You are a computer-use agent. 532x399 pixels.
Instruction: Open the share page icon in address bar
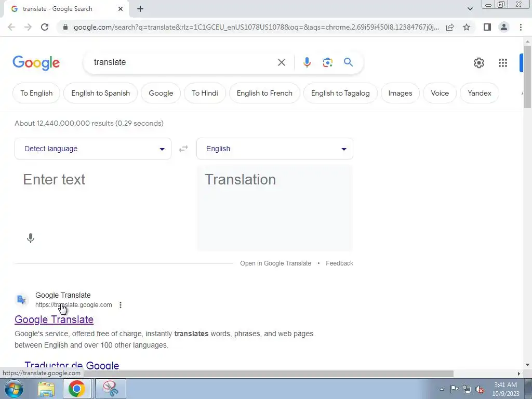tap(450, 27)
